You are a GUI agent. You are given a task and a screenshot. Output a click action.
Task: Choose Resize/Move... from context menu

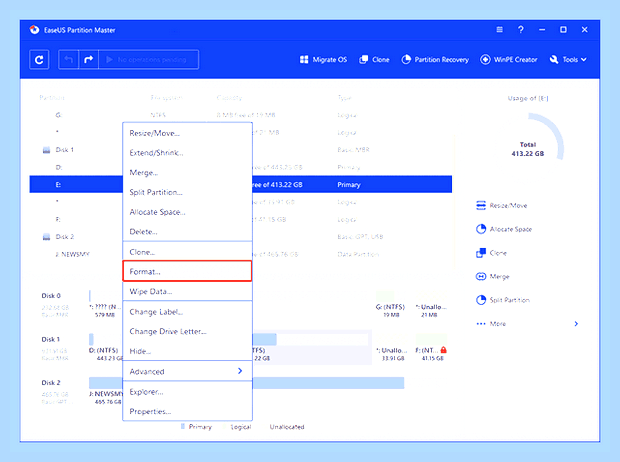(x=187, y=133)
